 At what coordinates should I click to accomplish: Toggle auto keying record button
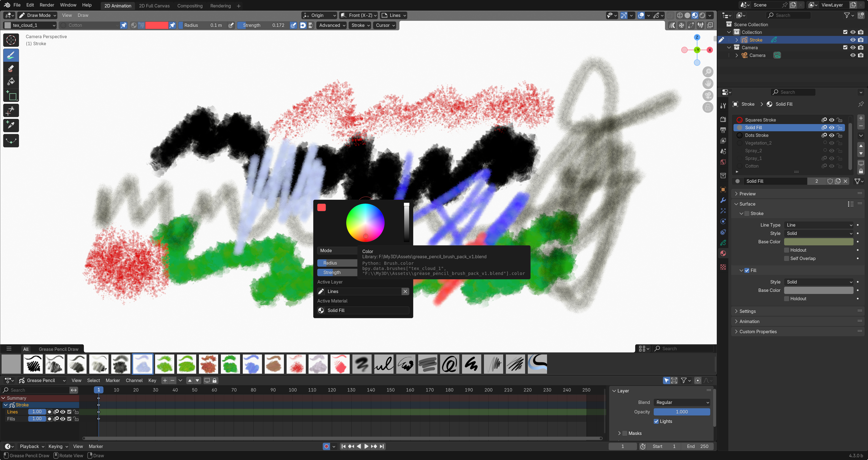pos(326,446)
